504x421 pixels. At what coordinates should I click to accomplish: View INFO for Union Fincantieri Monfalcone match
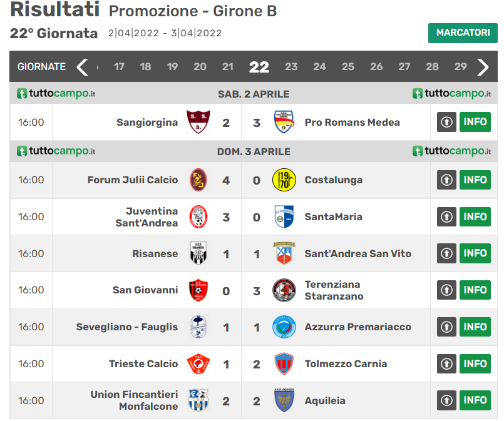[475, 400]
